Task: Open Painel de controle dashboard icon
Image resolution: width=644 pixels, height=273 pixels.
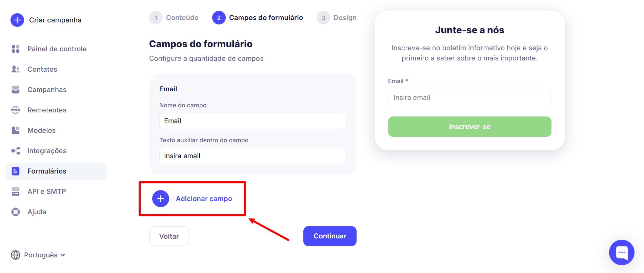Action: (x=16, y=49)
